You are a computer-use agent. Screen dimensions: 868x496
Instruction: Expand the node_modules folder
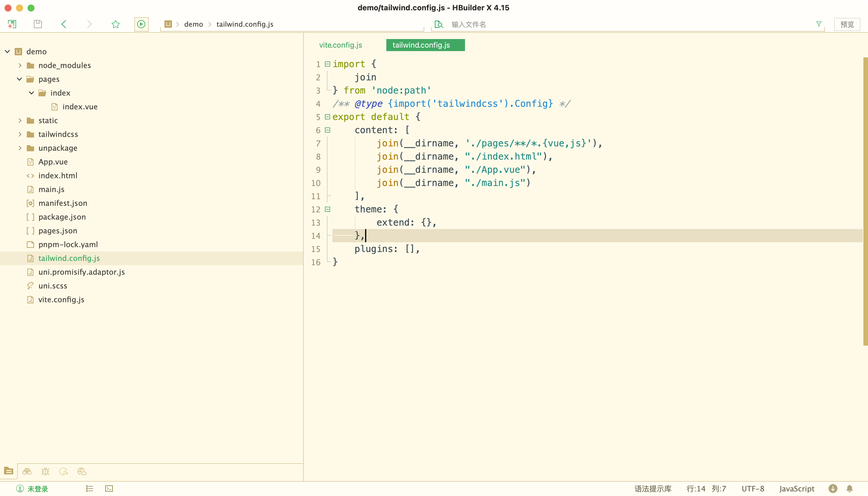pos(20,65)
